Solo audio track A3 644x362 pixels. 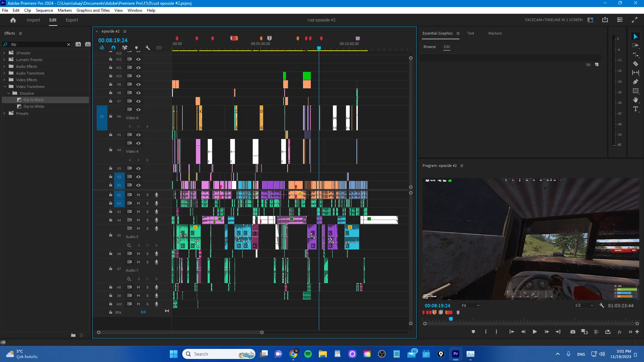pos(147,212)
